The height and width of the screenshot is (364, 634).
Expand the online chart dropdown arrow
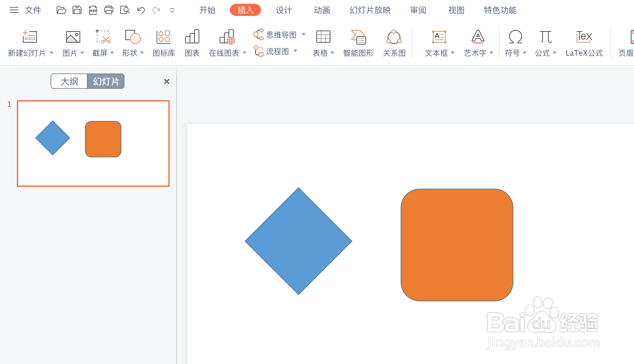coord(244,53)
